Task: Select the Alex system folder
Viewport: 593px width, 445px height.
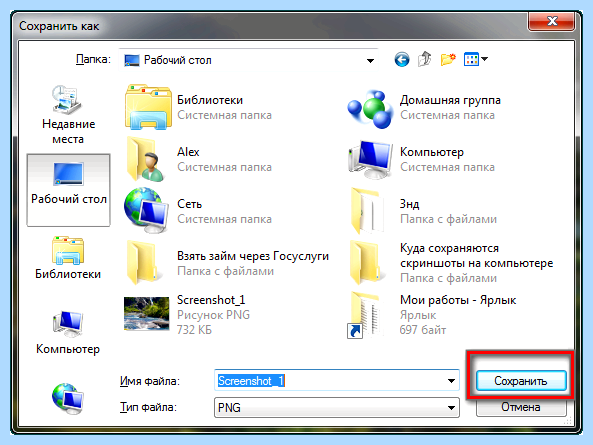Action: tap(199, 159)
